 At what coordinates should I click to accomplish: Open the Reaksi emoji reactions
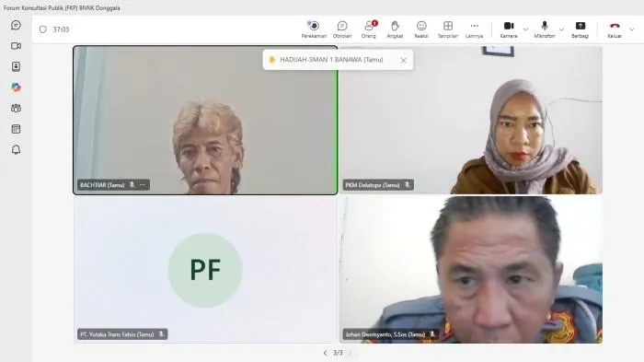coord(421,29)
